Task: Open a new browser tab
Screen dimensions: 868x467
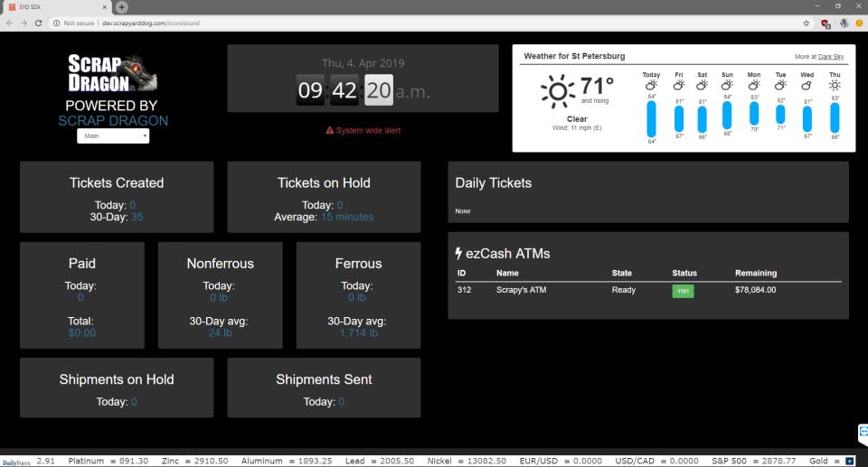Action: tap(122, 7)
